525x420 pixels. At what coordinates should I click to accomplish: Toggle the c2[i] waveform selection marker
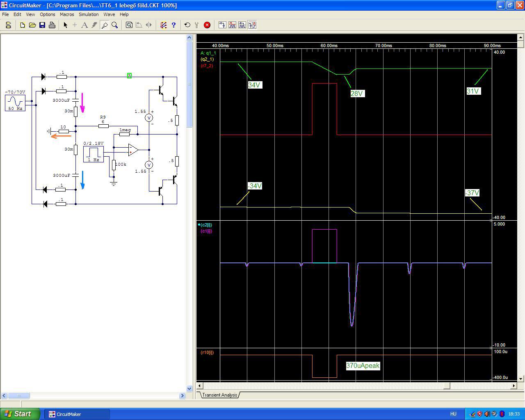(199, 225)
